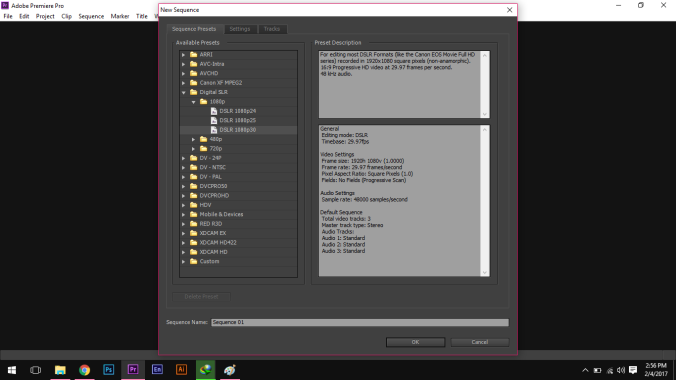The width and height of the screenshot is (676, 380).
Task: Open the Sequence menu
Action: pyautogui.click(x=91, y=16)
